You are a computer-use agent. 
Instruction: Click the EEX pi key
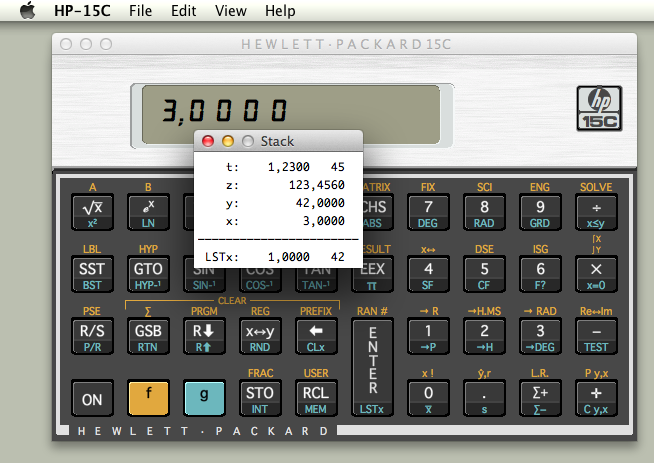372,280
